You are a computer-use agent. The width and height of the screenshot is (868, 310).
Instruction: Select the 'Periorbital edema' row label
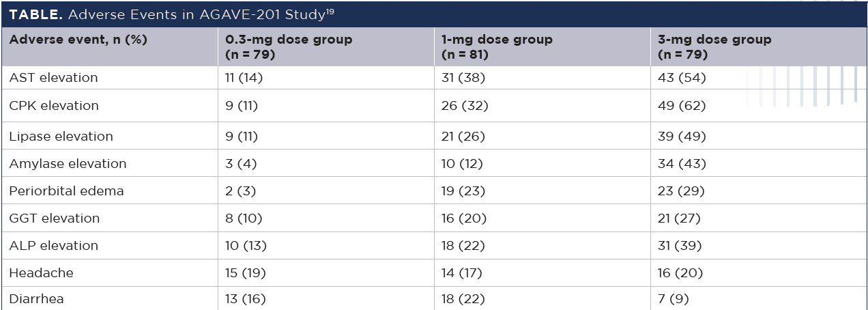66,191
